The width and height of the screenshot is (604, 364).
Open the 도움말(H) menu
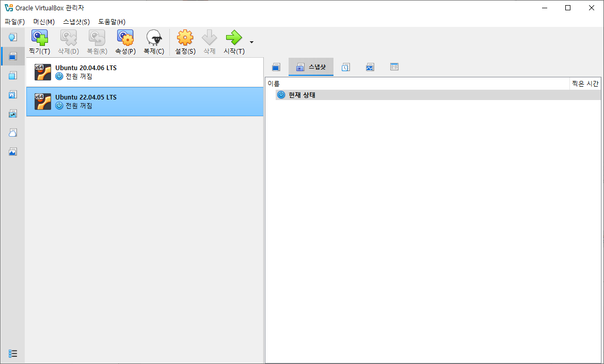[x=112, y=22]
